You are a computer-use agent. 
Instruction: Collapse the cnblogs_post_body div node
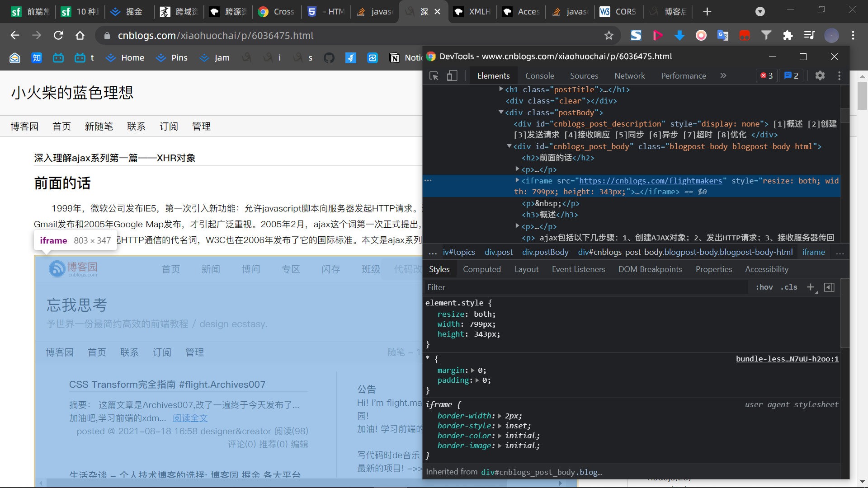click(509, 146)
